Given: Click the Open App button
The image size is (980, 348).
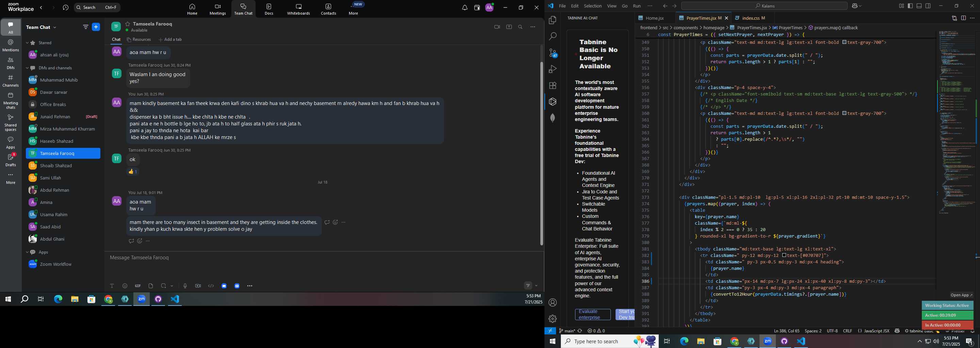Looking at the screenshot, I should 961,295.
